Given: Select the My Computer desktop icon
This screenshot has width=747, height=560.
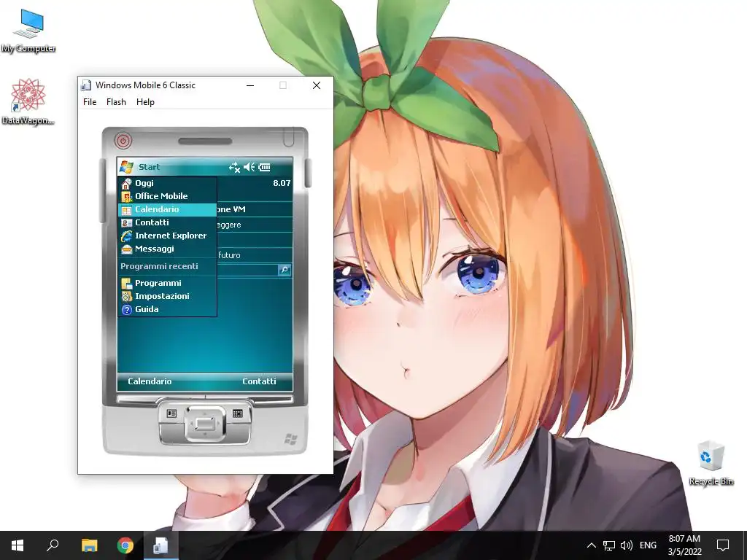Looking at the screenshot, I should pos(28,31).
